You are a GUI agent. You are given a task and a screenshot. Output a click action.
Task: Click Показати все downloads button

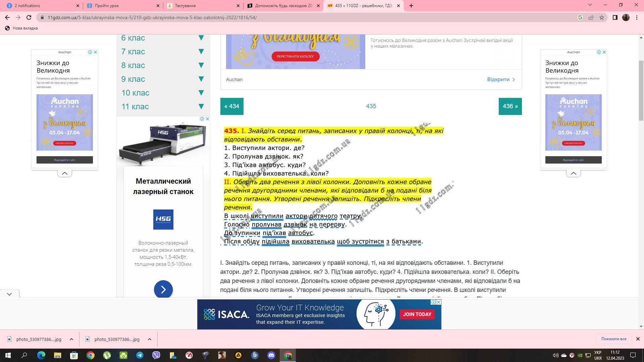click(613, 339)
